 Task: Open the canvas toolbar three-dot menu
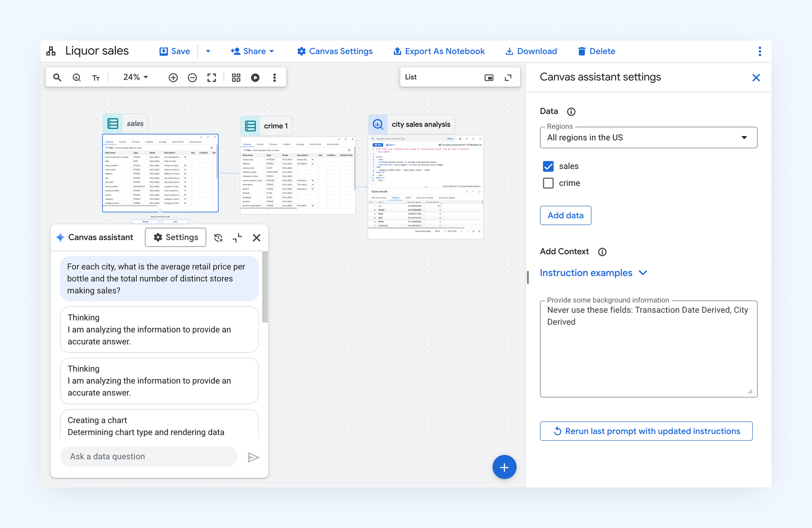point(274,77)
